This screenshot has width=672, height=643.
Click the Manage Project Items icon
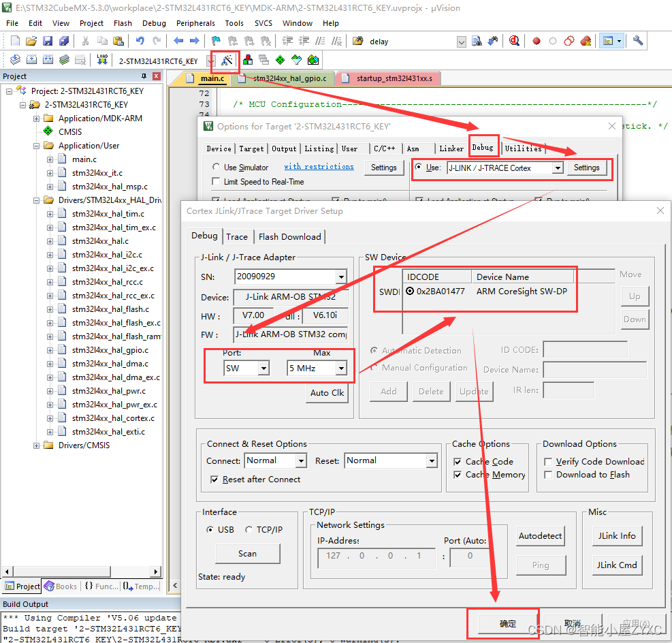pos(248,60)
